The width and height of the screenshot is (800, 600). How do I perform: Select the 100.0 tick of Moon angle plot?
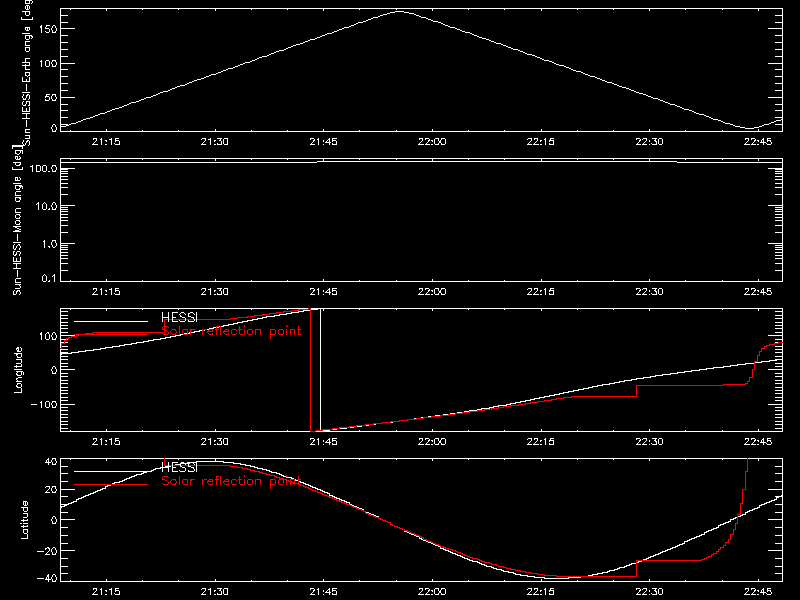(44, 168)
